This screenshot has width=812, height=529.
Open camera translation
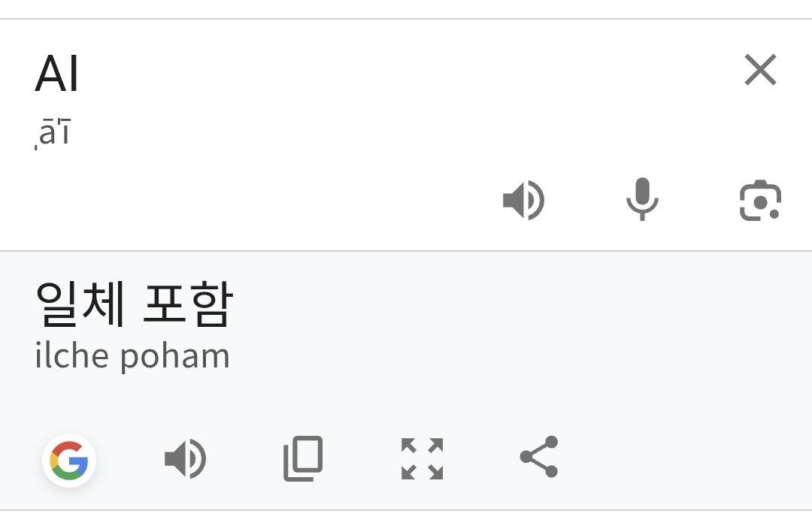coord(760,201)
